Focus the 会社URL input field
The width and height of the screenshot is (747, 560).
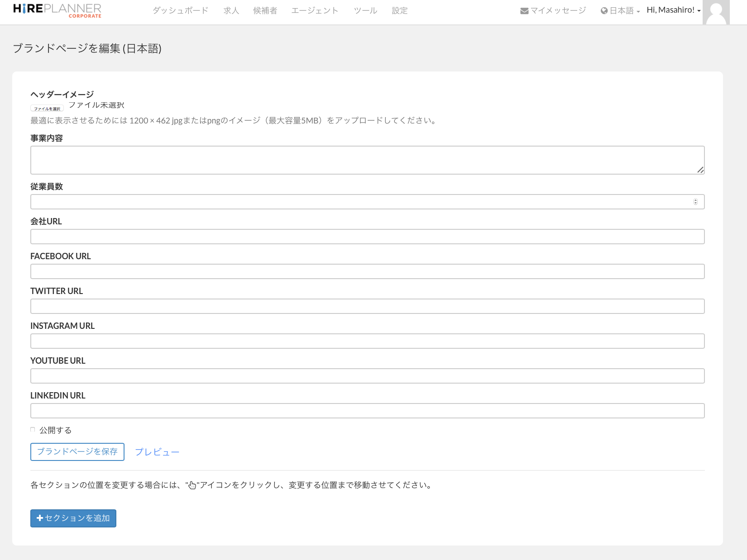click(367, 237)
